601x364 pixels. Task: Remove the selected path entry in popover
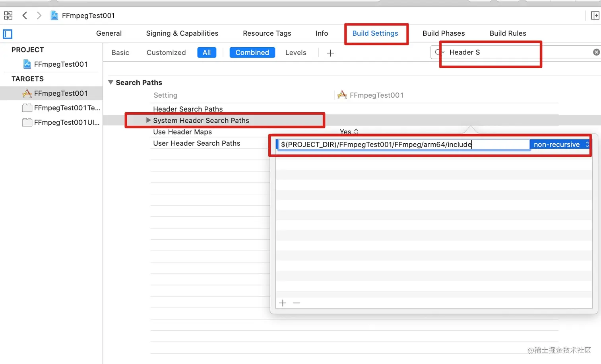tap(297, 303)
